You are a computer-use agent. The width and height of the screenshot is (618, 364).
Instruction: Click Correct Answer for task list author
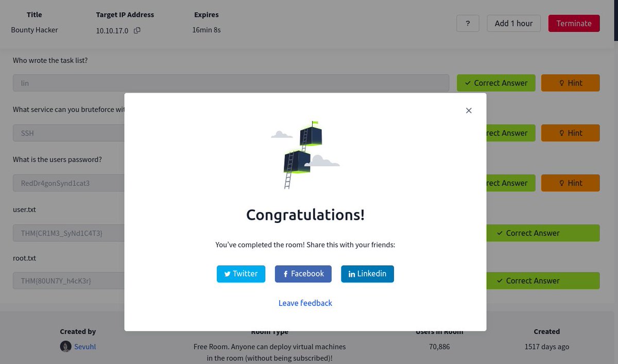[496, 83]
